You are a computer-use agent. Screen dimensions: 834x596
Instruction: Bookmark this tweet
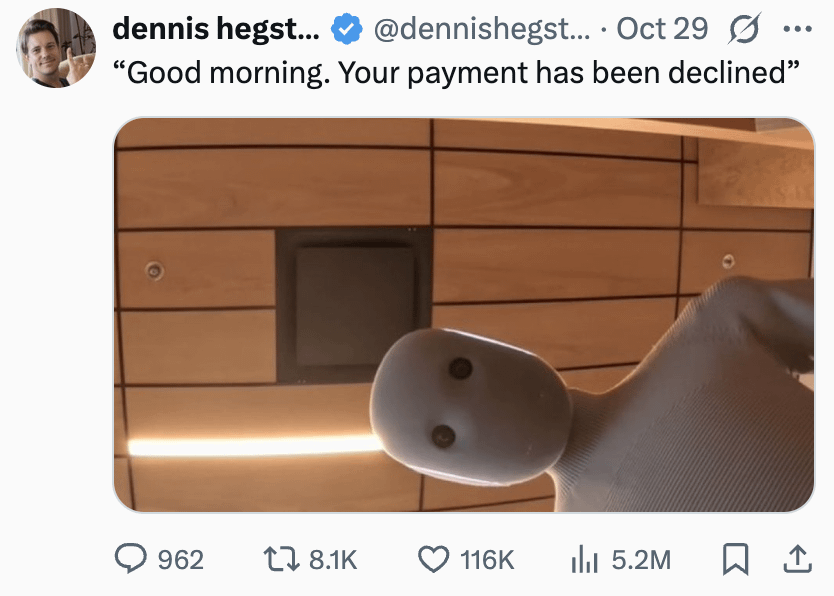click(736, 559)
